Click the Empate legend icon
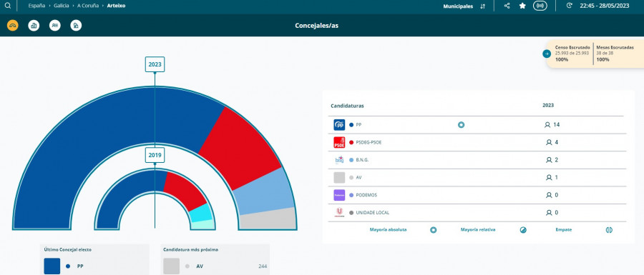644x275 pixels. tap(609, 230)
